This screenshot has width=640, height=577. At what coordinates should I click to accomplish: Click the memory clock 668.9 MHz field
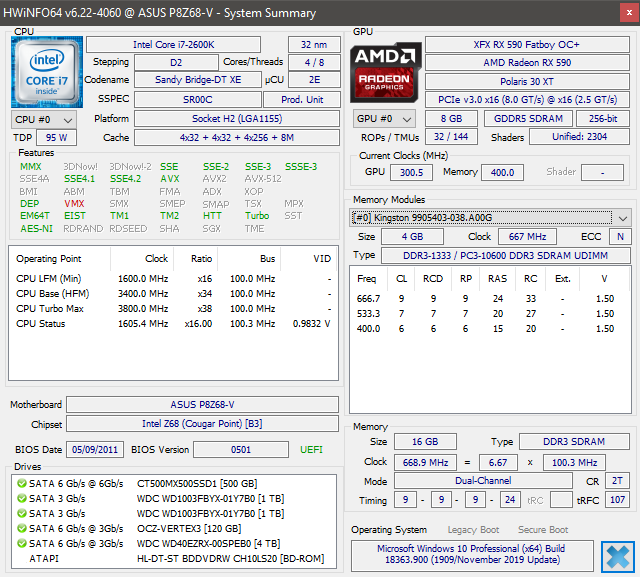point(425,462)
